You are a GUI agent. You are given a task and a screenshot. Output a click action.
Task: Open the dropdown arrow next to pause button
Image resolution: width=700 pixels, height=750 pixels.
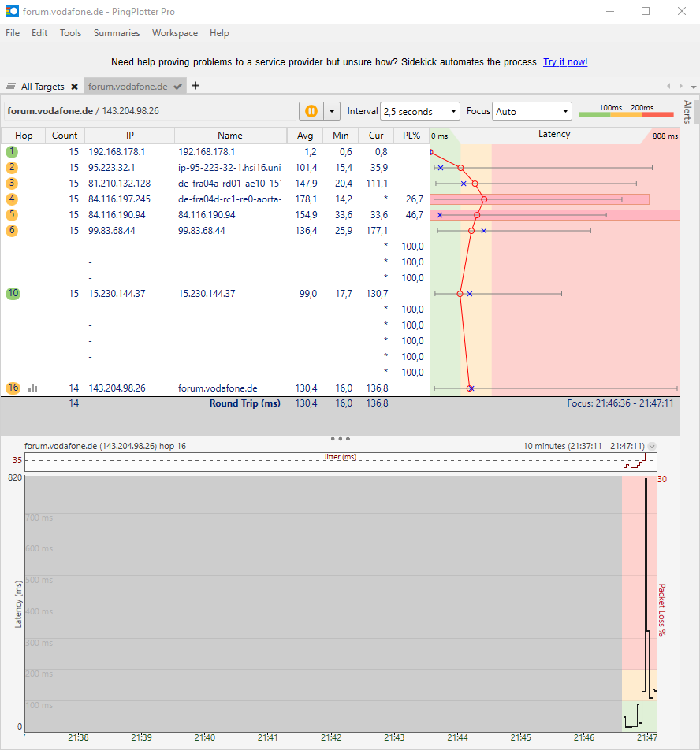[330, 111]
